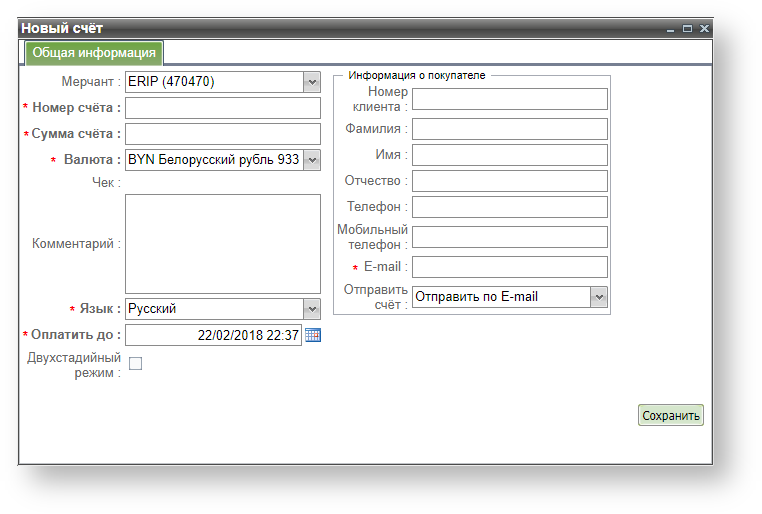Focus the Фамилия input field

(510, 129)
